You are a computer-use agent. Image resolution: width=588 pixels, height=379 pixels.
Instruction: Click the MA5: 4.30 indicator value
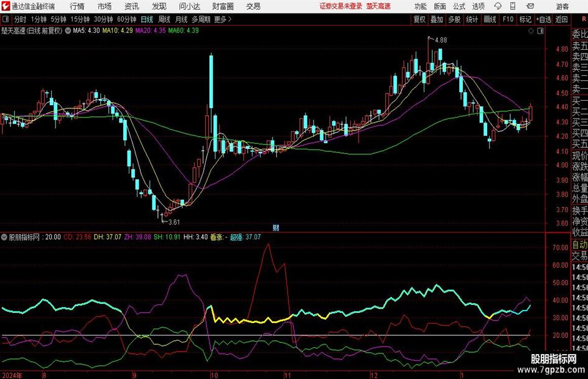click(x=86, y=30)
